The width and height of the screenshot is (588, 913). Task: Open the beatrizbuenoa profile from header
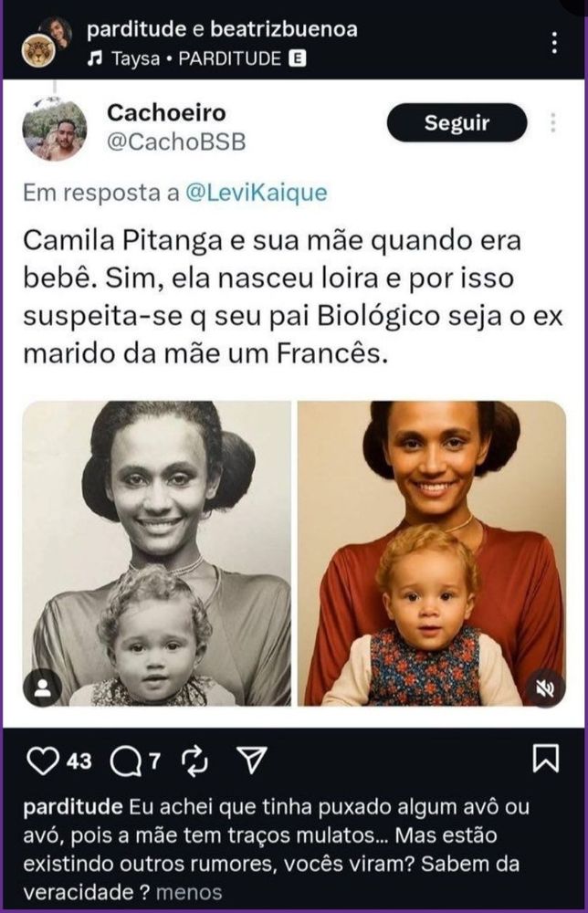pos(284,29)
